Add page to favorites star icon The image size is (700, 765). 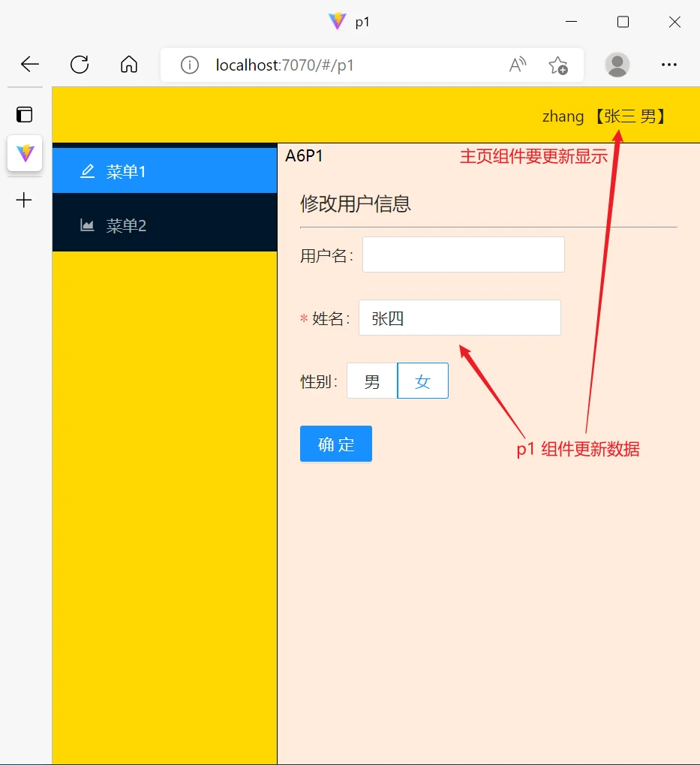coord(557,65)
